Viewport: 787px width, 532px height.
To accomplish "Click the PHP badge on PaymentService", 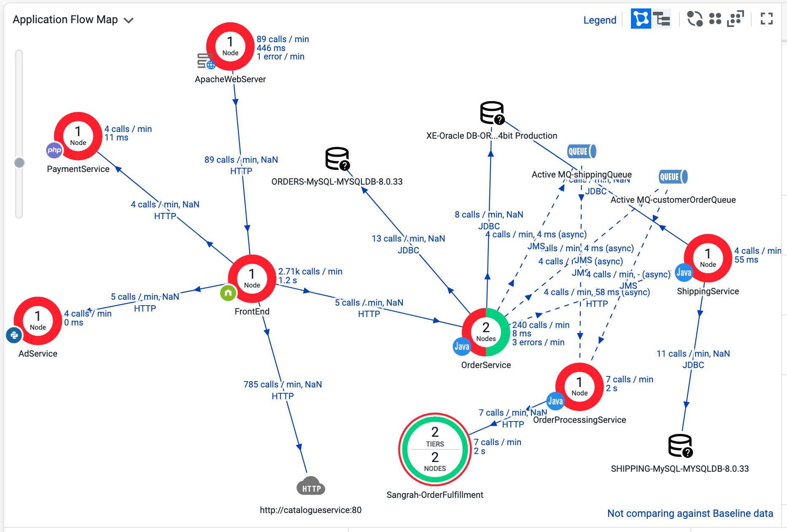I will 54,150.
